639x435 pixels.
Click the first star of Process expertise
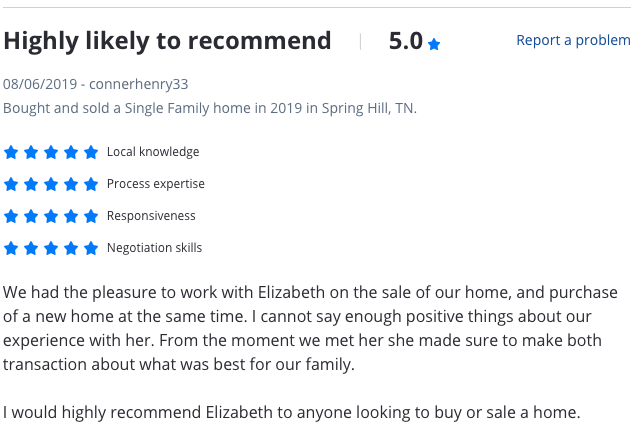click(11, 184)
